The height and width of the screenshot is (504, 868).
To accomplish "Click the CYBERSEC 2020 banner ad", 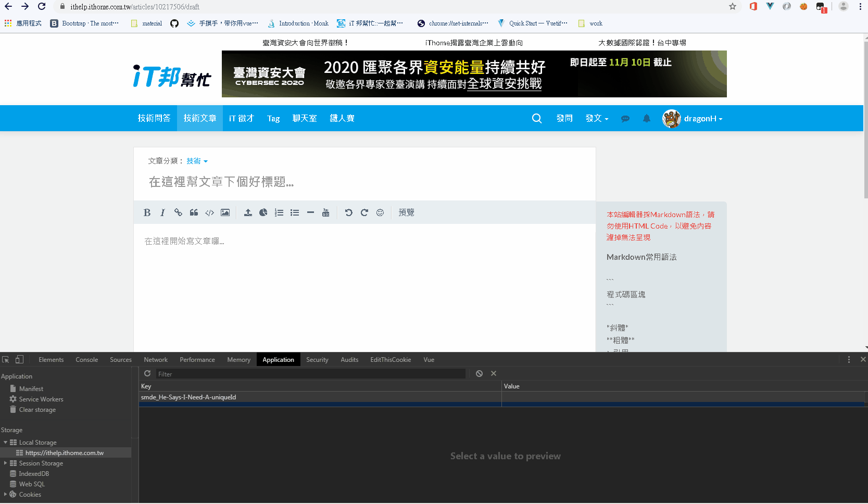I will pos(474,74).
